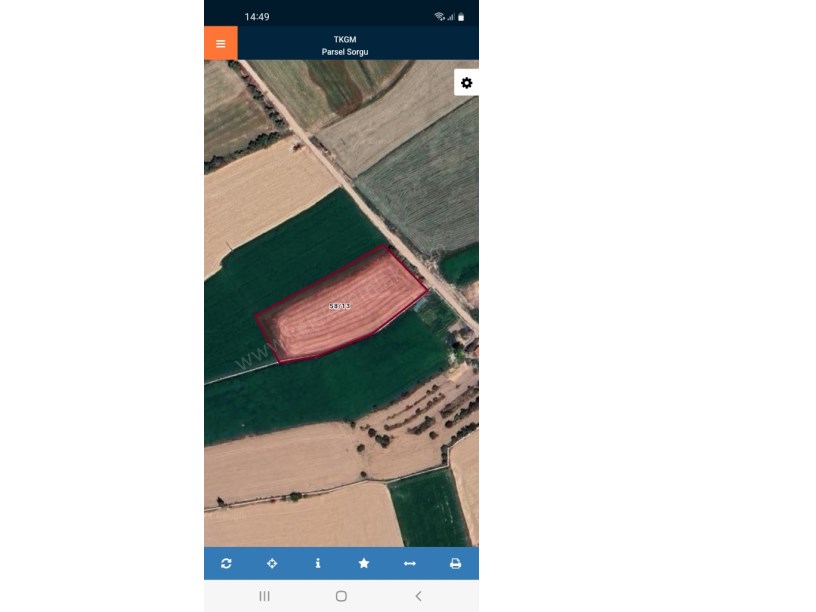
Task: Print the map with printer icon
Action: tap(455, 563)
